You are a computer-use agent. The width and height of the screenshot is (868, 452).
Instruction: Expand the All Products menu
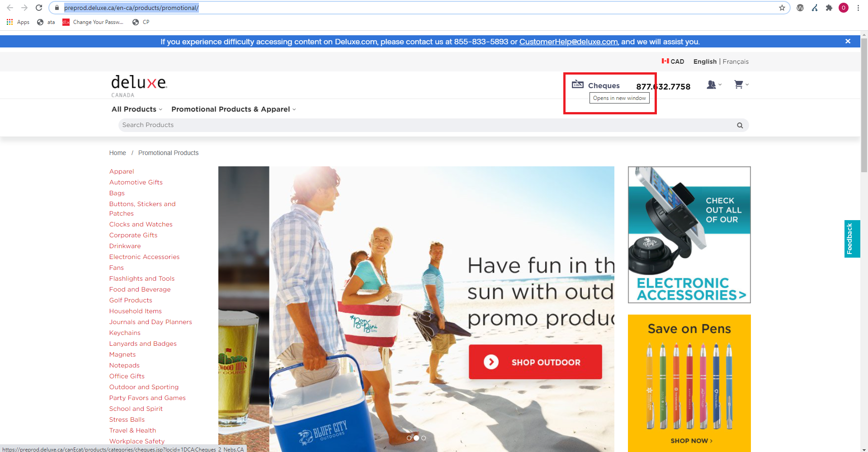[137, 109]
